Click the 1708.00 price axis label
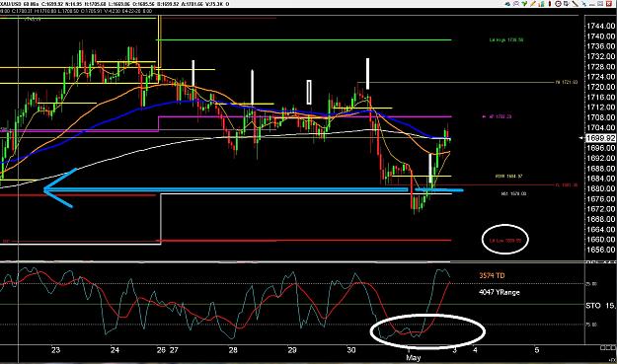617x364 pixels. 600,117
